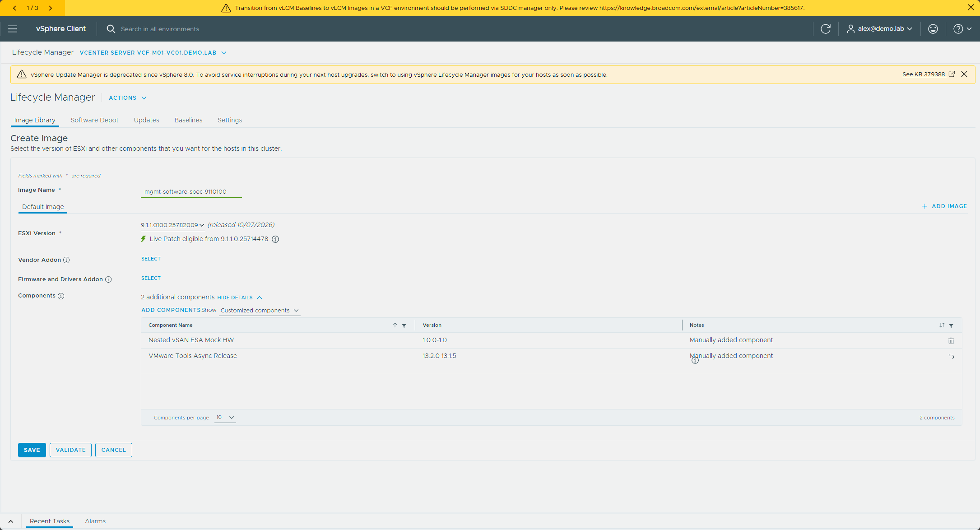The image size is (980, 530).
Task: Open Customized components show dropdown
Action: click(260, 311)
